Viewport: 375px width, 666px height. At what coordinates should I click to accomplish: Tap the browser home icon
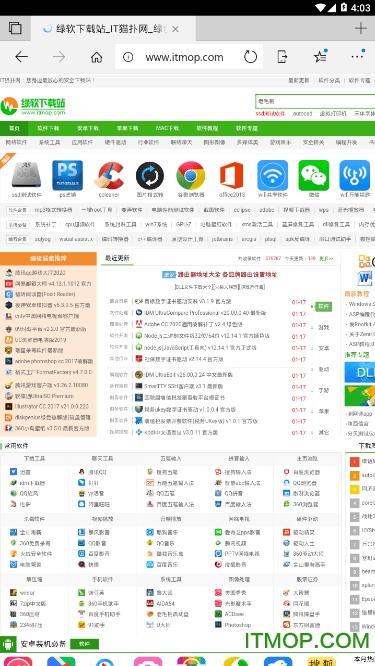[97, 57]
